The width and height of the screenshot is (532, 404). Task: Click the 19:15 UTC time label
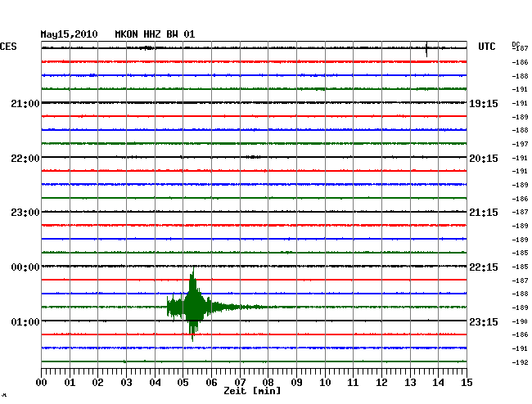(484, 104)
